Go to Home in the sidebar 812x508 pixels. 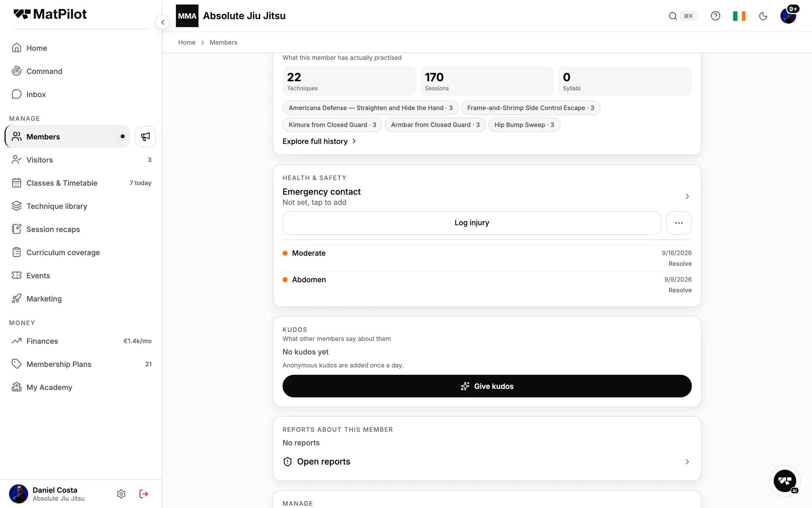[x=81, y=48]
